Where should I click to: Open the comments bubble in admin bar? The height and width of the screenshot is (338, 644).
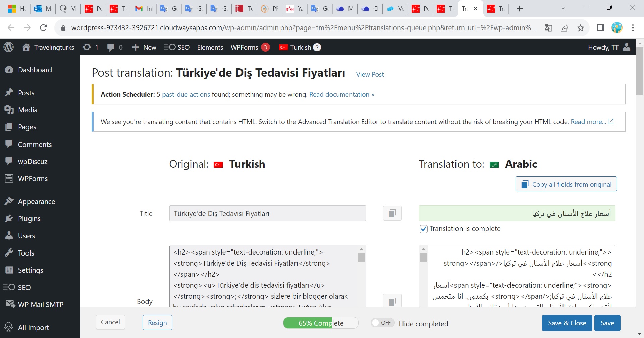point(115,47)
